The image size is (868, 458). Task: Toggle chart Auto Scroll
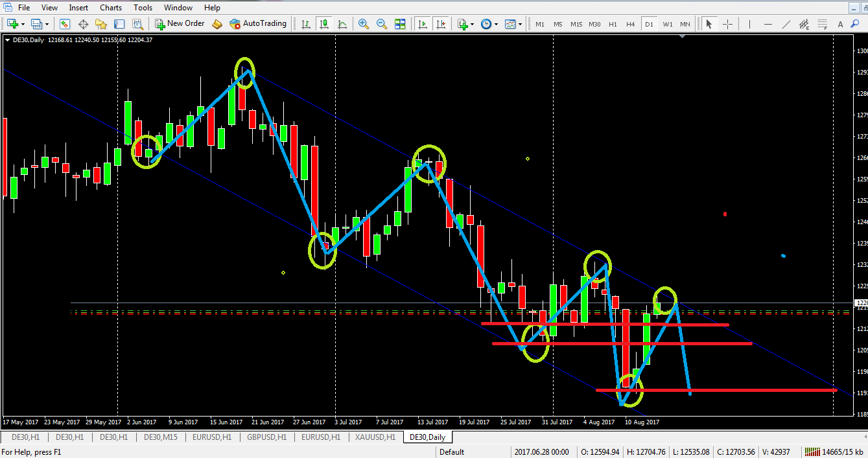[423, 24]
